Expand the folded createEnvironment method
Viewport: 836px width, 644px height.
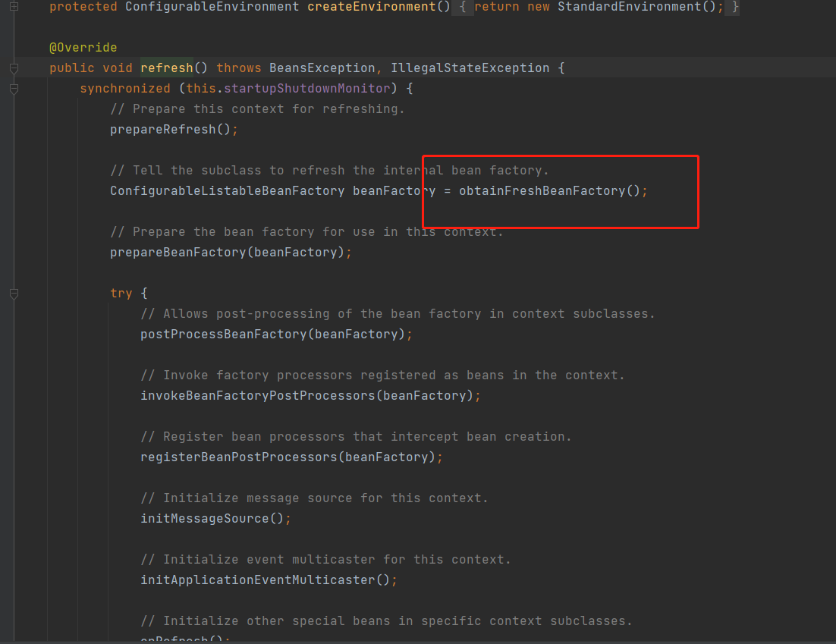(x=14, y=7)
